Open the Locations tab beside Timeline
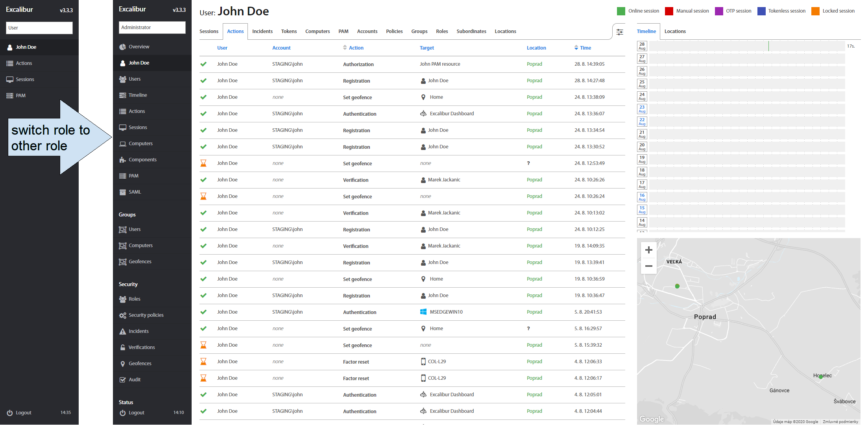Screen dimensions: 868x425 click(675, 31)
